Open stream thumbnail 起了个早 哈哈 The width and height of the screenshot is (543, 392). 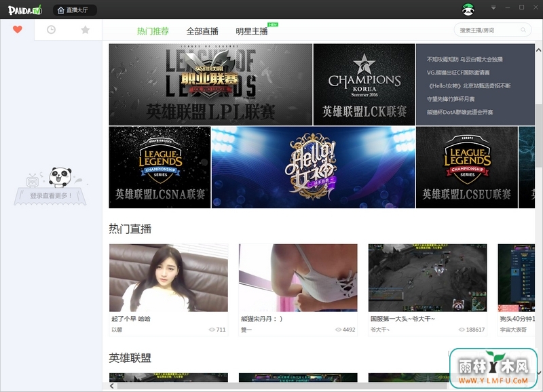click(168, 278)
